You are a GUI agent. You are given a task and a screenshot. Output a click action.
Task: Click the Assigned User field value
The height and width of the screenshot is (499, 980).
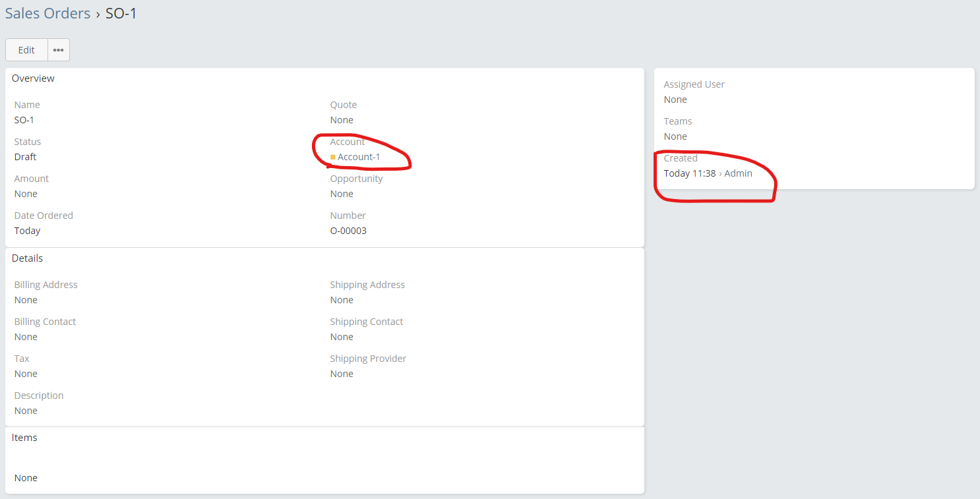click(675, 100)
